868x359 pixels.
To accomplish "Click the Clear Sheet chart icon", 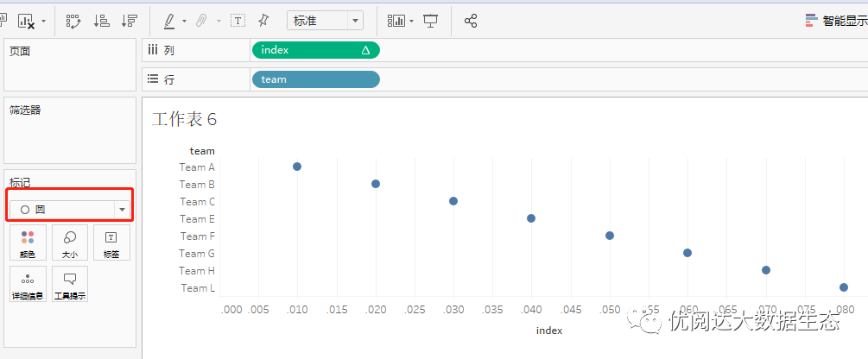I will [27, 22].
